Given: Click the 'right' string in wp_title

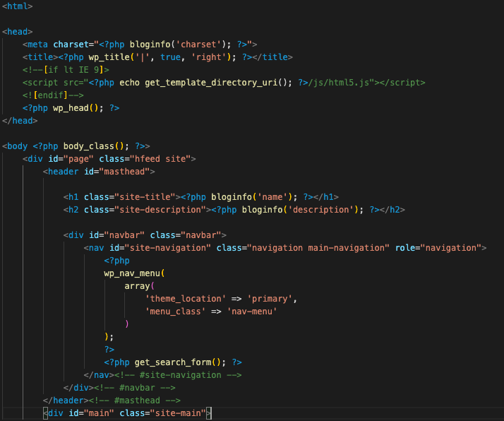Looking at the screenshot, I should pyautogui.click(x=209, y=57).
